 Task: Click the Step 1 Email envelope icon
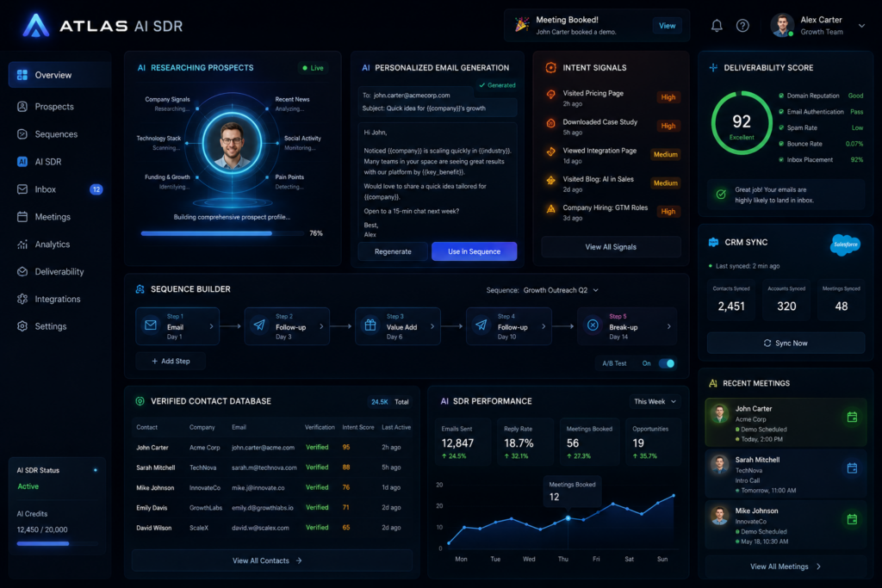click(x=151, y=325)
